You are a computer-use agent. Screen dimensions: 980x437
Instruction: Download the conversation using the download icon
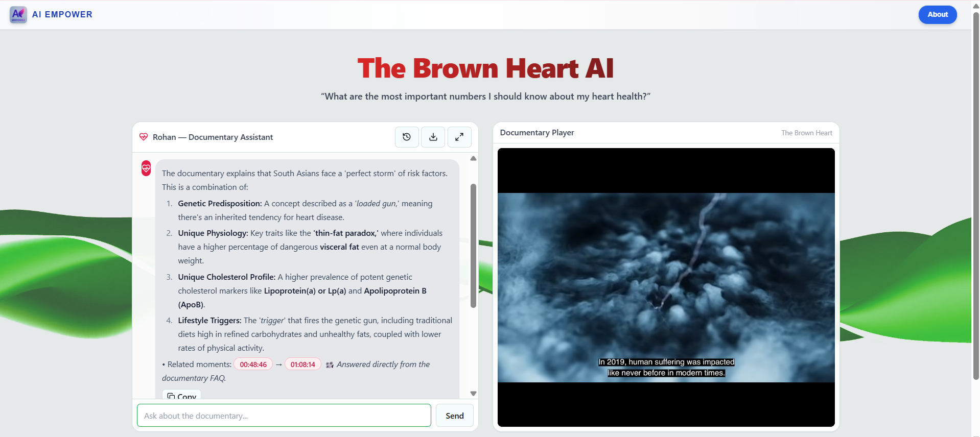[433, 137]
